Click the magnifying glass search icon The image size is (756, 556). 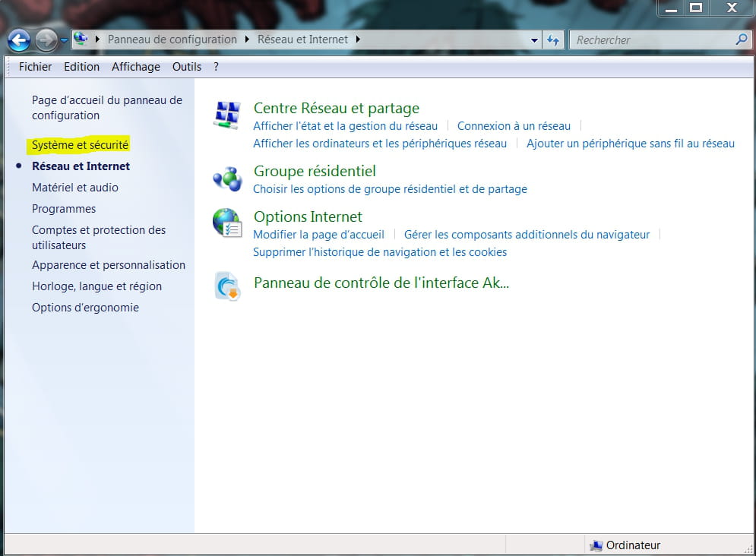[x=742, y=39]
